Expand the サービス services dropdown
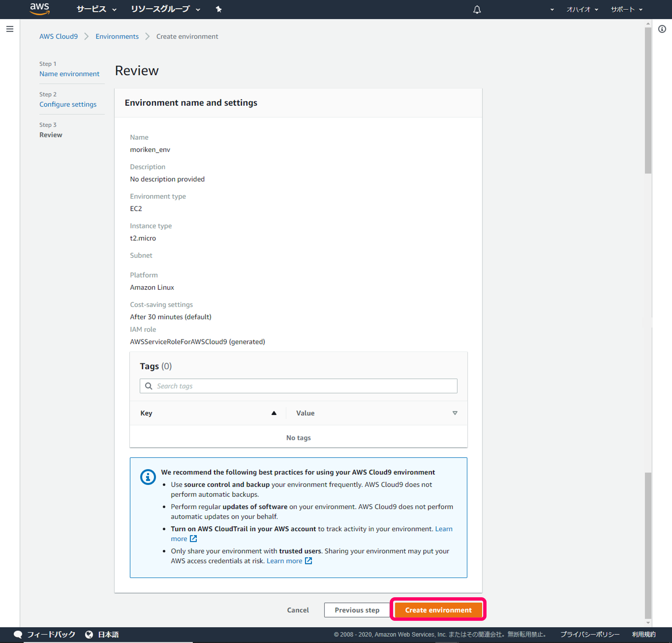Image resolution: width=672 pixels, height=643 pixels. pos(96,9)
